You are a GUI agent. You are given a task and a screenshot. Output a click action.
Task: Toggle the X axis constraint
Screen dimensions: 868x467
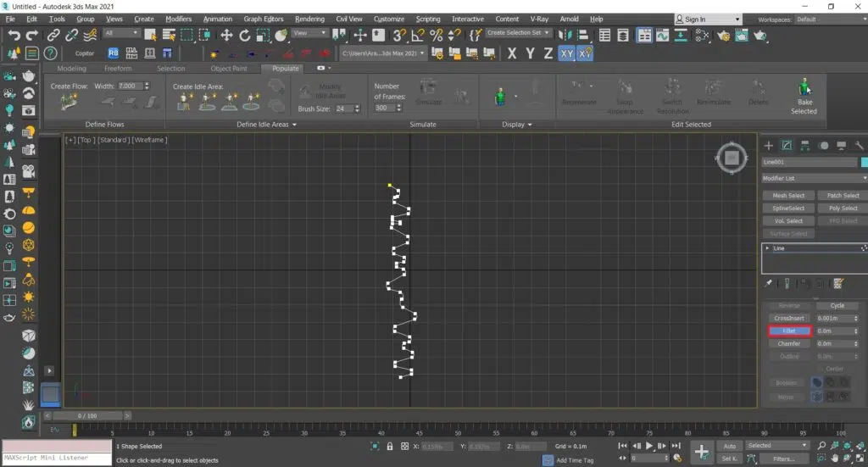(512, 53)
